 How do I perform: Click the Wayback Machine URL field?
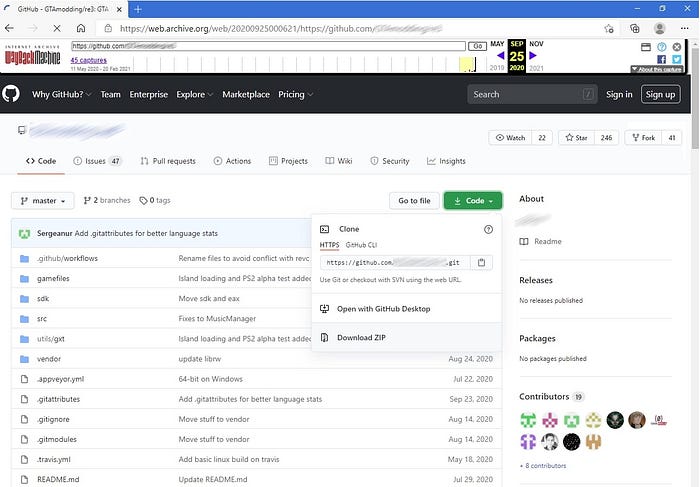(268, 46)
